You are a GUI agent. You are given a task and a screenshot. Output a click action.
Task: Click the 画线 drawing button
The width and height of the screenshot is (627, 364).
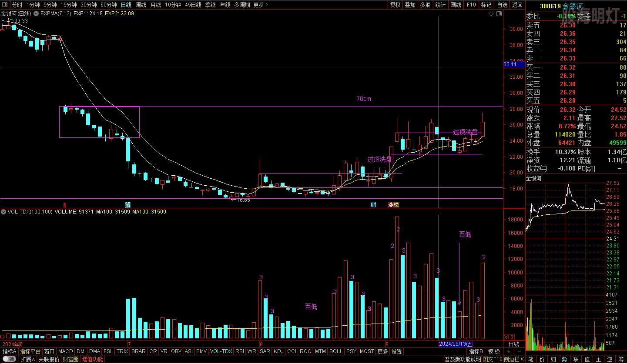456,5
